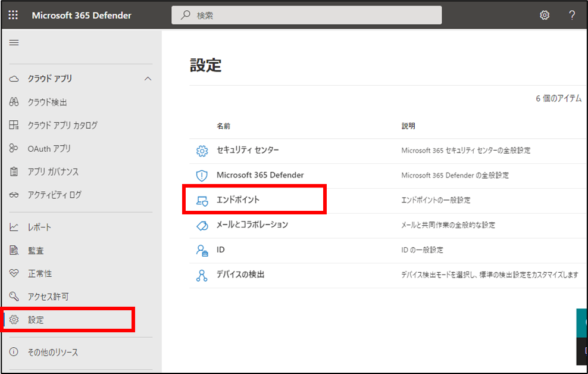The width and height of the screenshot is (588, 374).
Task: Open 監査 in the sidebar
Action: pyautogui.click(x=36, y=251)
